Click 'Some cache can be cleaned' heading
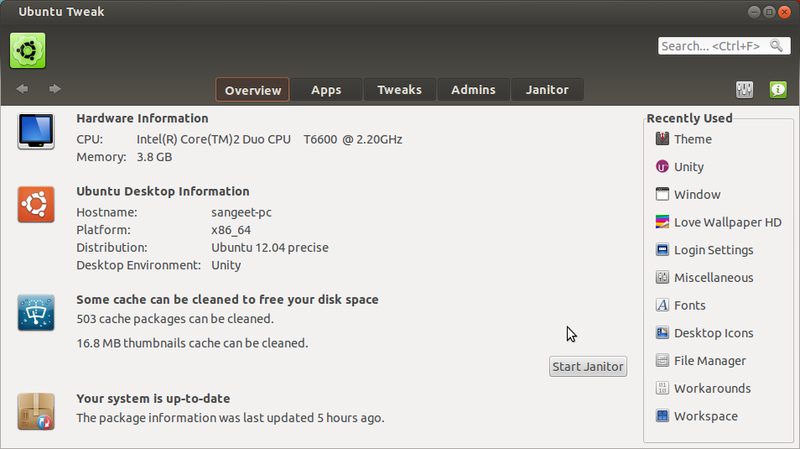Viewport: 800px width, 449px height. click(228, 300)
